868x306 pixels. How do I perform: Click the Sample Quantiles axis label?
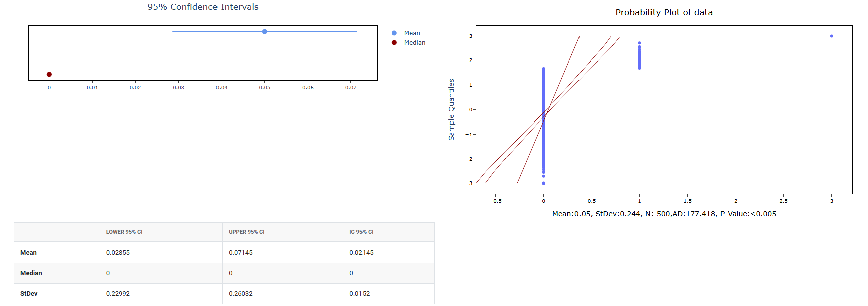[x=451, y=109]
